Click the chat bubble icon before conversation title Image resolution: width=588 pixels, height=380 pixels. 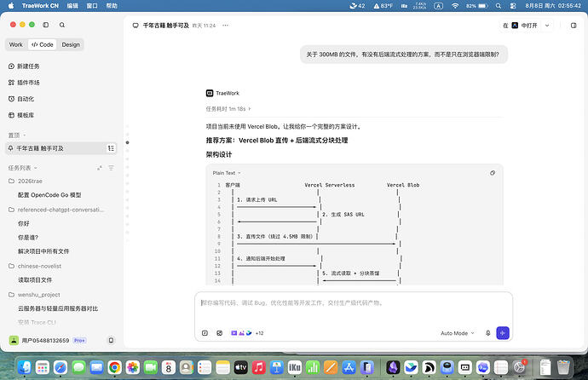tap(135, 26)
